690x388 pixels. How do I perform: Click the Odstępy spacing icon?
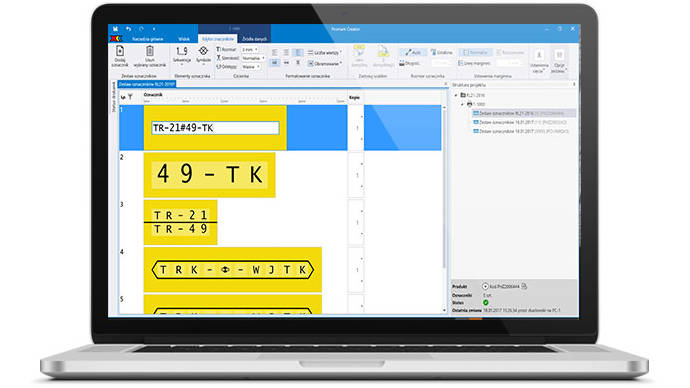218,67
